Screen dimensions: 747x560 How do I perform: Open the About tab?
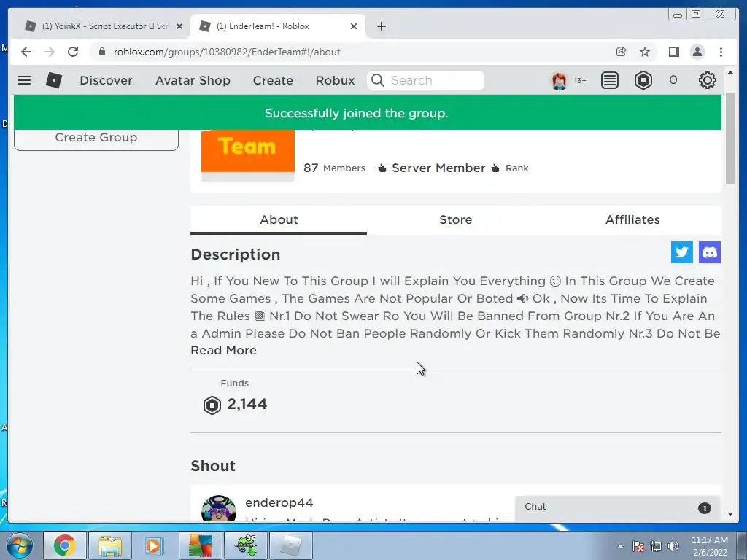[279, 219]
